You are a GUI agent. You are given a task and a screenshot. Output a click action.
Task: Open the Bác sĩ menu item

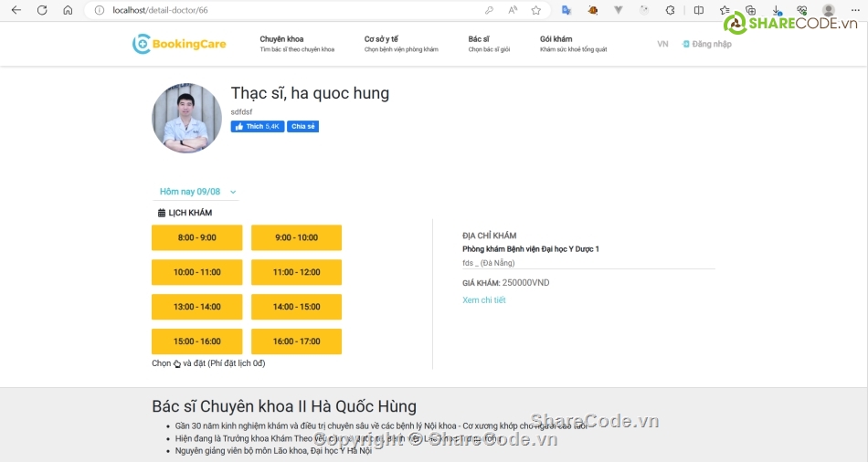point(479,39)
